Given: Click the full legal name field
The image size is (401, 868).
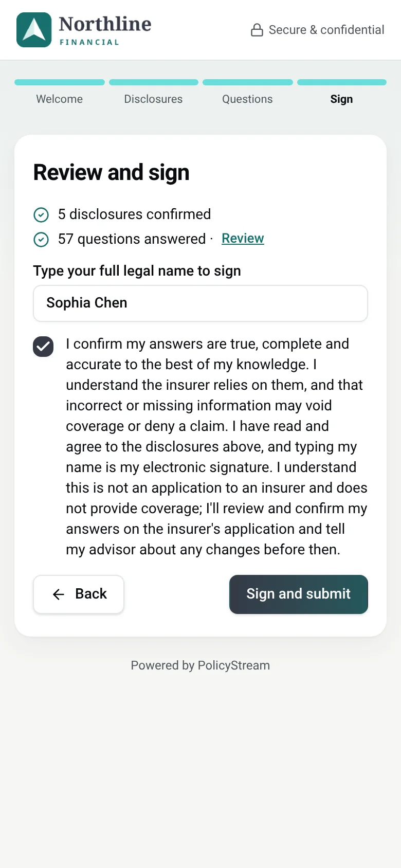Looking at the screenshot, I should (x=200, y=303).
